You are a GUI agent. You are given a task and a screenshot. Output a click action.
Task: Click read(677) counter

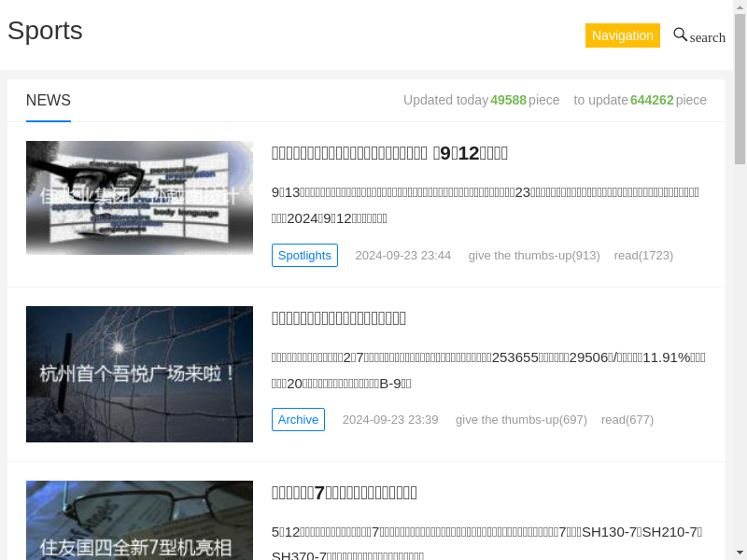tap(627, 420)
